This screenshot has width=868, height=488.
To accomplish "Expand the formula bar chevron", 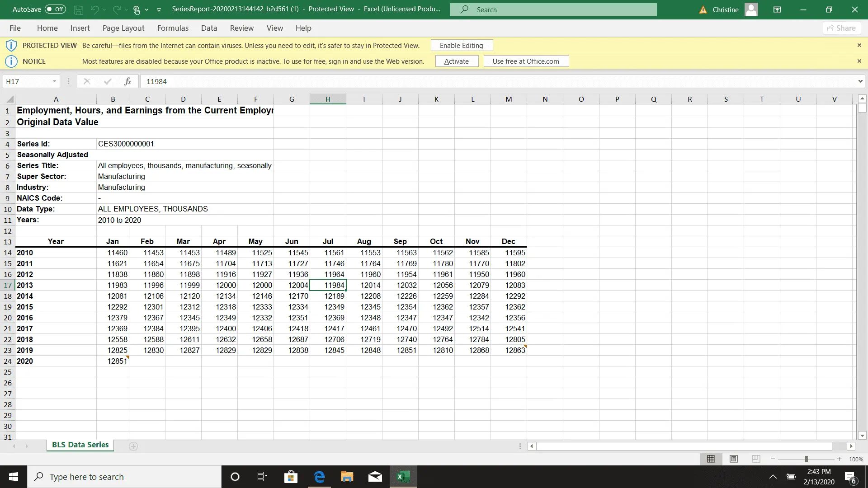I will (x=860, y=81).
